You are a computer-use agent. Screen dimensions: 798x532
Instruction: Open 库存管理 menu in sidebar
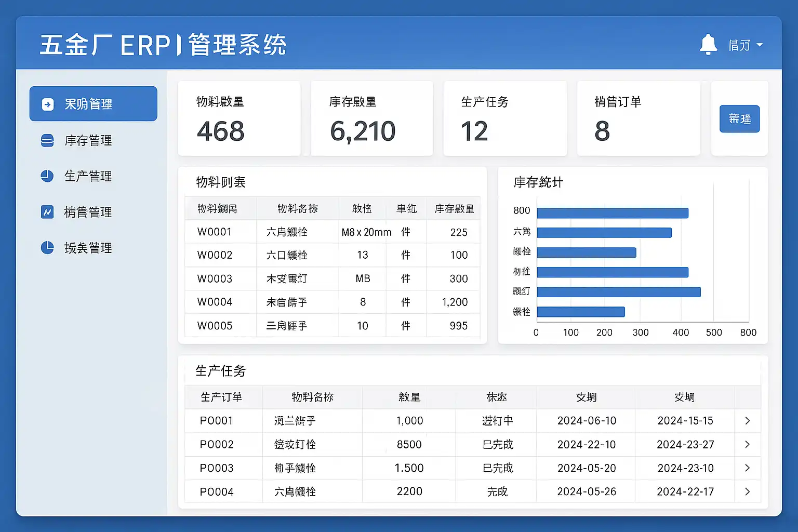88,141
